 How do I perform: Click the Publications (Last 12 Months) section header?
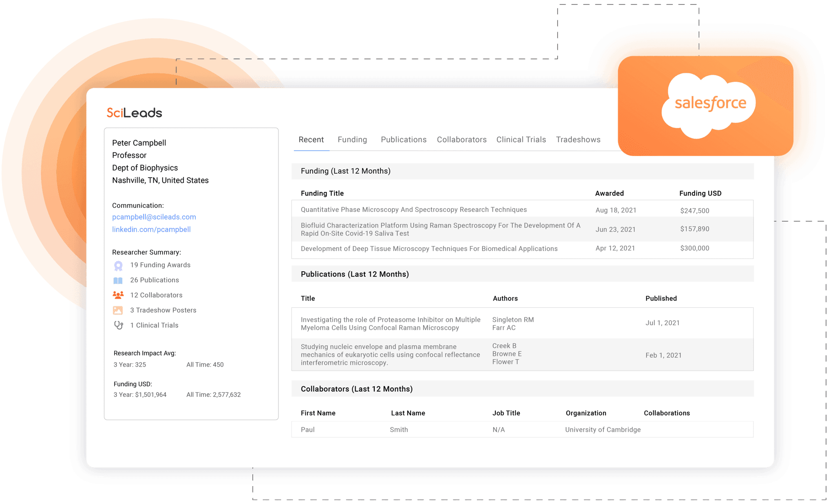coord(522,274)
